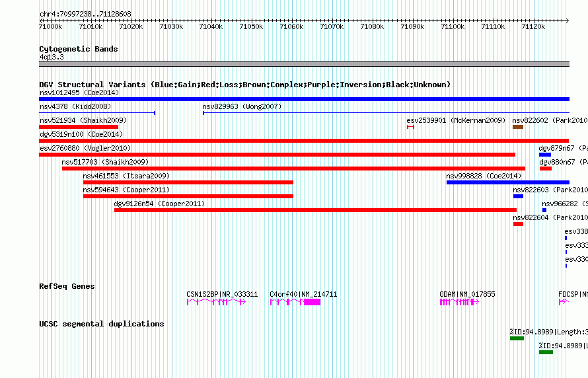
Task: Open the nsv998828 (Coe2014) label
Action: 484,176
